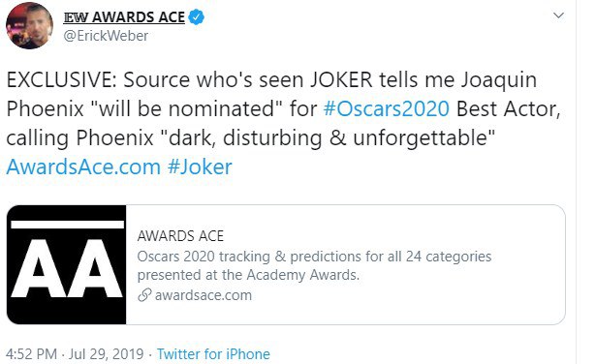596x364 pixels.
Task: Click the stylized EW logo before the name
Action: coord(76,17)
